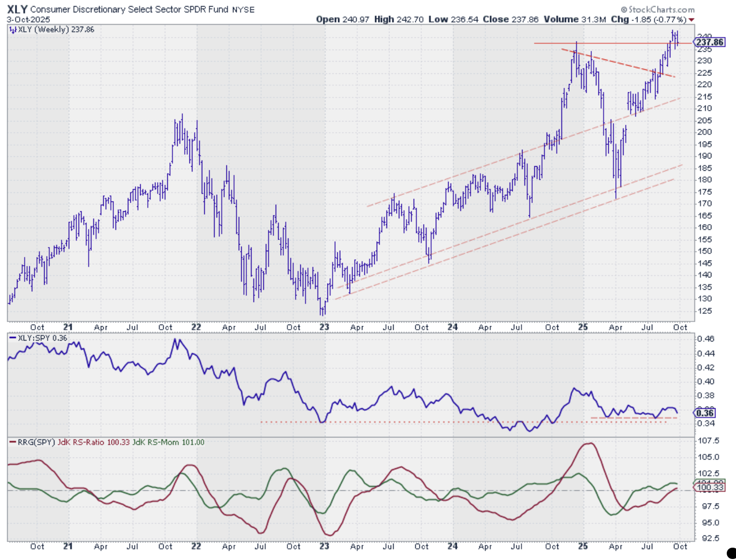The width and height of the screenshot is (736, 560).
Task: Click the XLY ticker symbol in title
Action: pyautogui.click(x=17, y=9)
